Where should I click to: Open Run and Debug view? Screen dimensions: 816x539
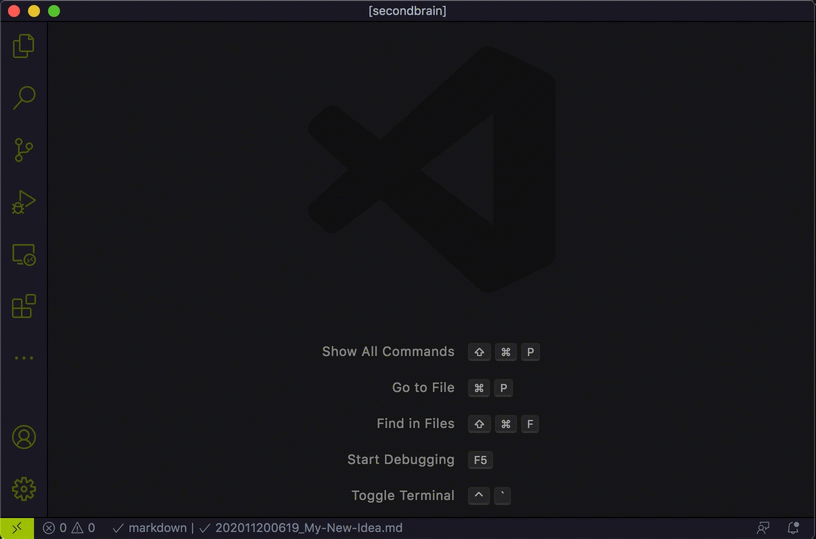[x=23, y=203]
